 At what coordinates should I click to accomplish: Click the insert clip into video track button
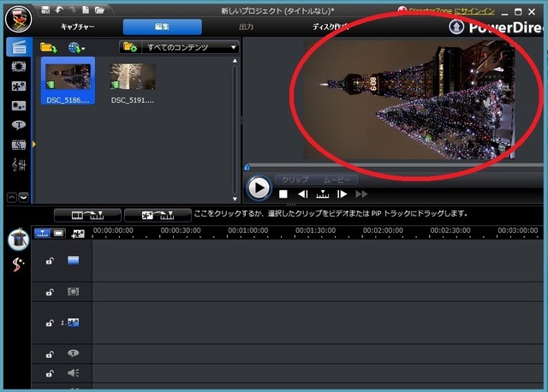click(x=87, y=215)
